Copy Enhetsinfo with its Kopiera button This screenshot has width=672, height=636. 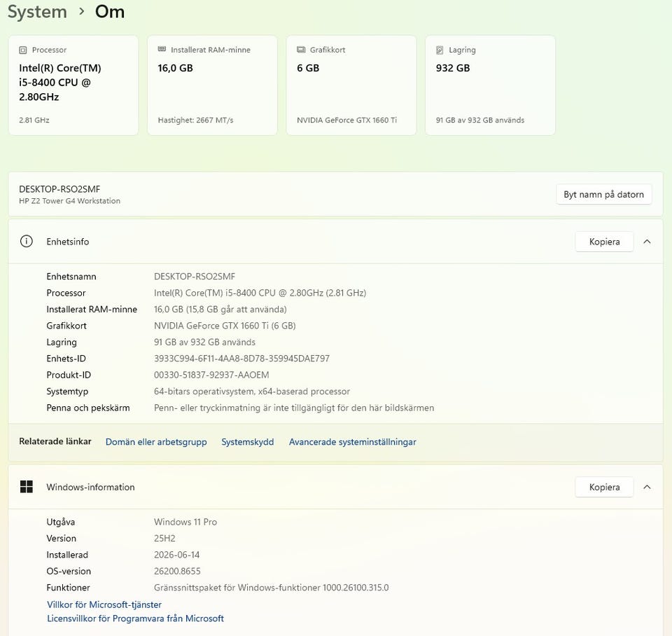pyautogui.click(x=604, y=242)
